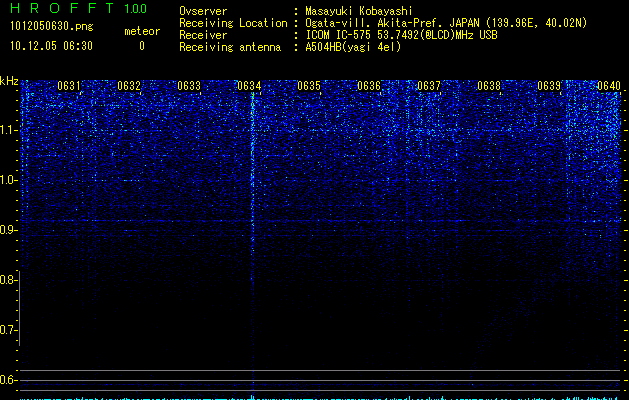Click observer name Masayuki Kobayashi

tap(359, 11)
